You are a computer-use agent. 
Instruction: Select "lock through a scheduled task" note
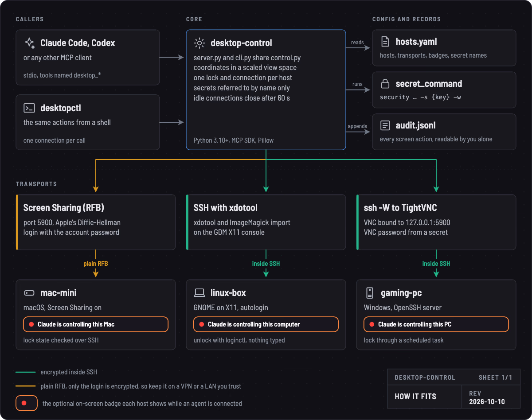point(403,340)
